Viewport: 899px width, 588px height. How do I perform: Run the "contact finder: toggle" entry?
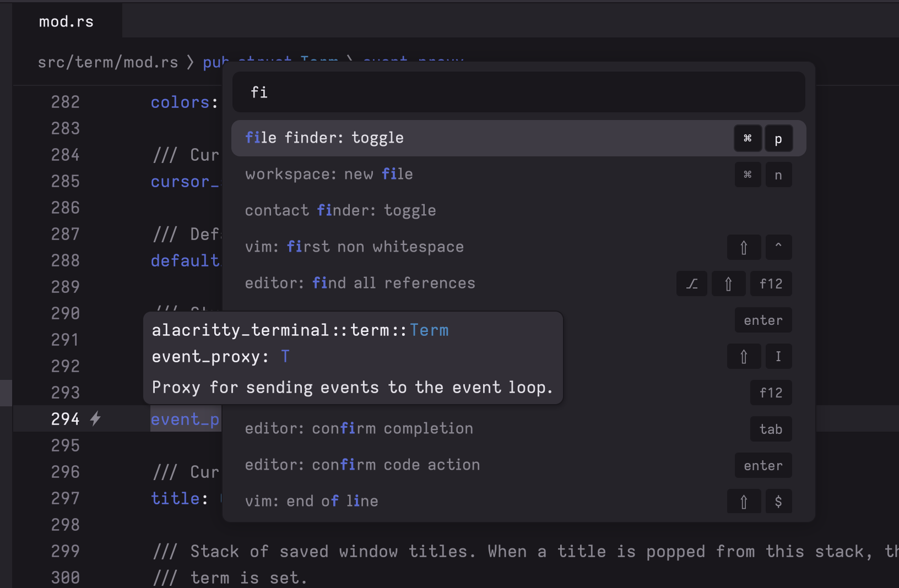(340, 210)
